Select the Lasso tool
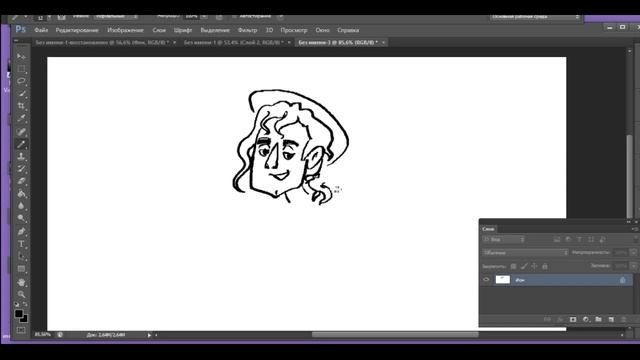Viewport: 640px width, 360px height. (x=21, y=81)
